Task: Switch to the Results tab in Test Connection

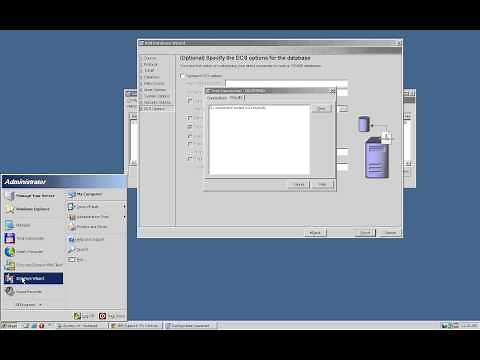Action: coord(237,98)
